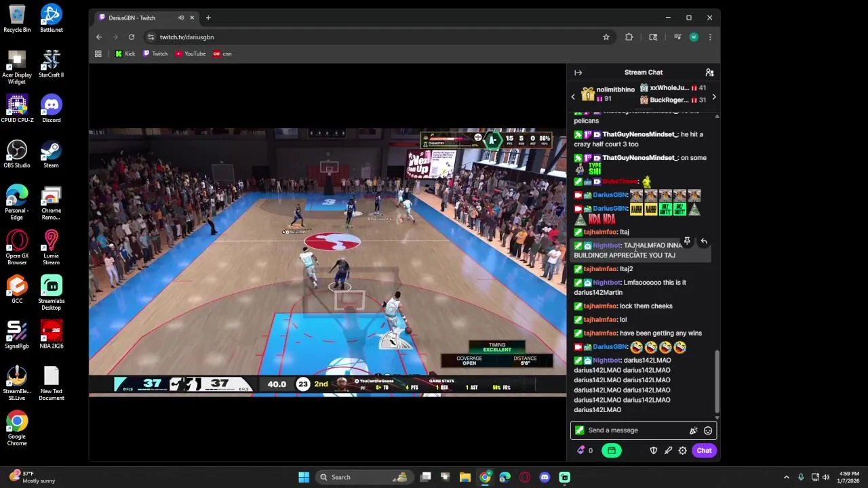Show hidden system tray icons
The height and width of the screenshot is (488, 868).
[787, 477]
